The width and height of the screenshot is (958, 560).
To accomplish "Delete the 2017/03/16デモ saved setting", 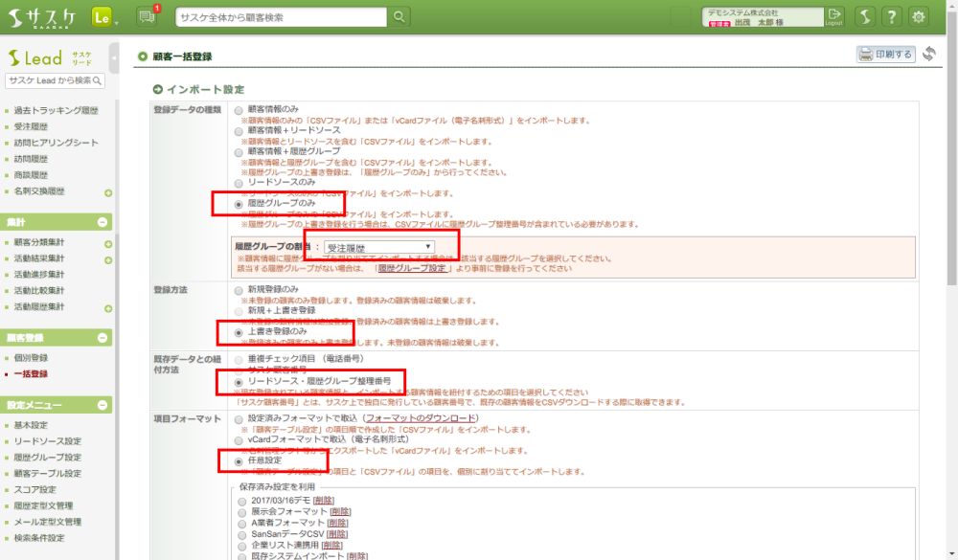I will tap(324, 500).
